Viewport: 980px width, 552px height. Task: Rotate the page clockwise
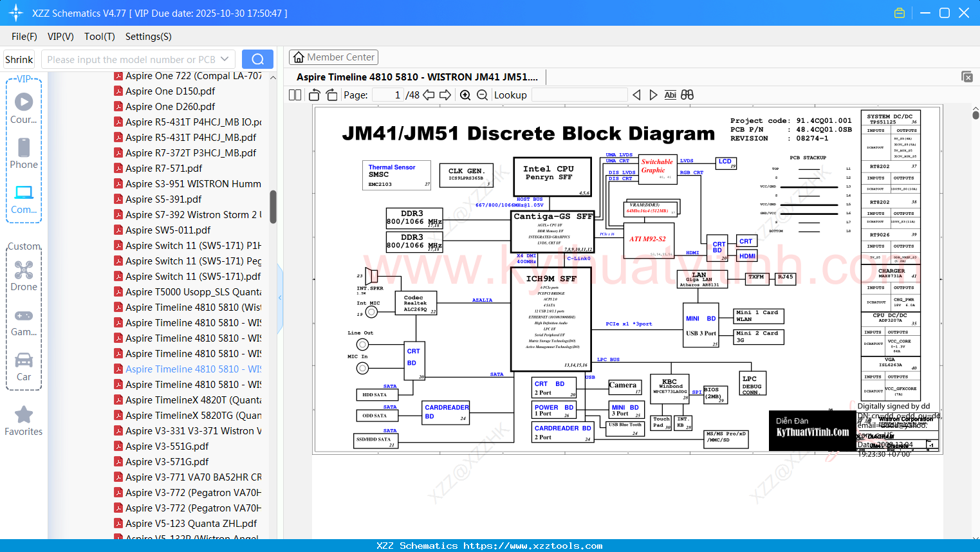pos(331,95)
